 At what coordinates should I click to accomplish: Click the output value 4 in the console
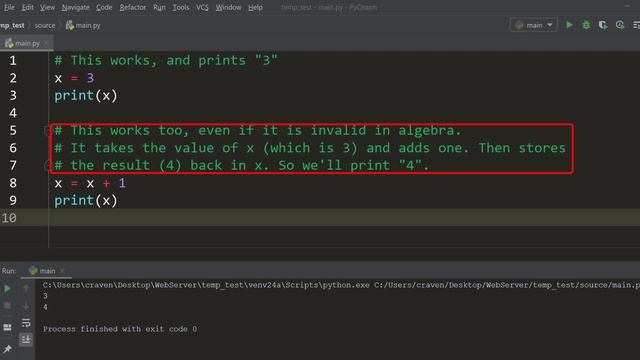click(45, 307)
